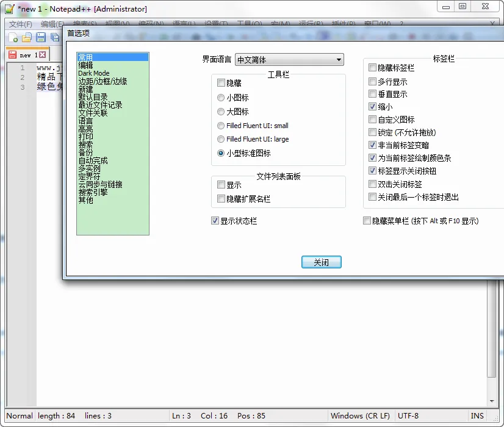Click INS mode in status bar

[x=477, y=416]
